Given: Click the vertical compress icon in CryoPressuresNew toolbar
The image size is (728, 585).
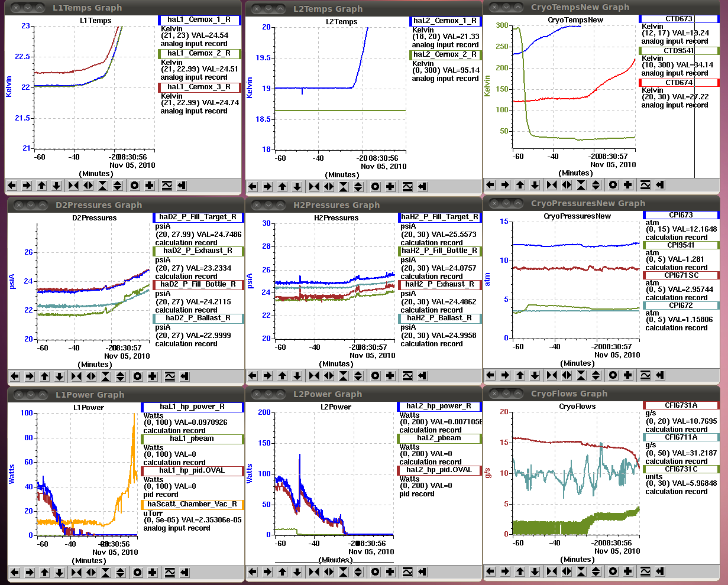Looking at the screenshot, I should [x=581, y=375].
